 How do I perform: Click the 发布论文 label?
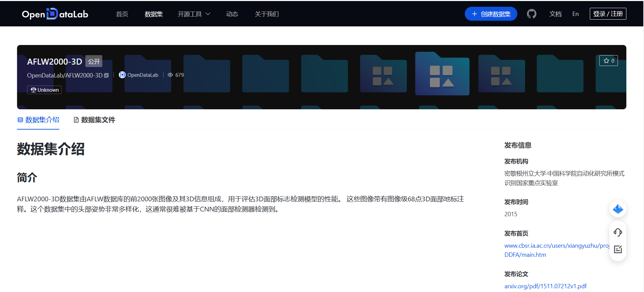click(x=516, y=274)
